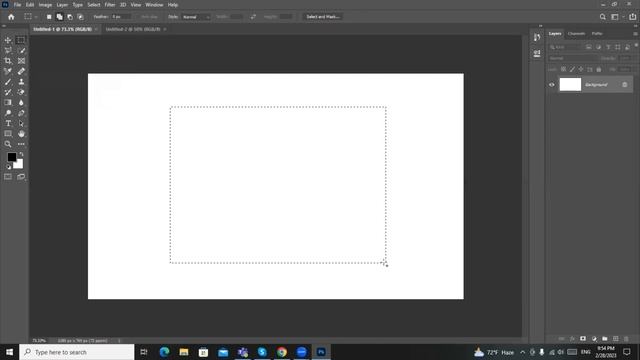This screenshot has height=360, width=640.
Task: Open the Select menu
Action: [x=94, y=5]
